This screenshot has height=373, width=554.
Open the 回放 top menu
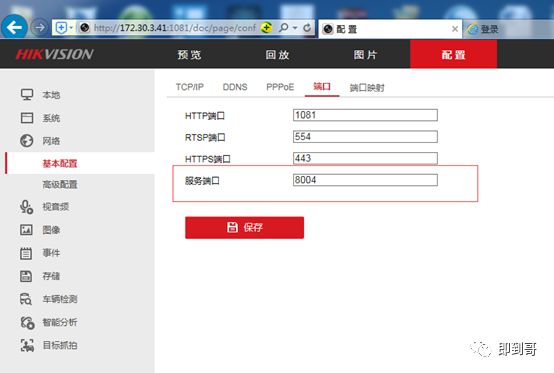coord(278,54)
